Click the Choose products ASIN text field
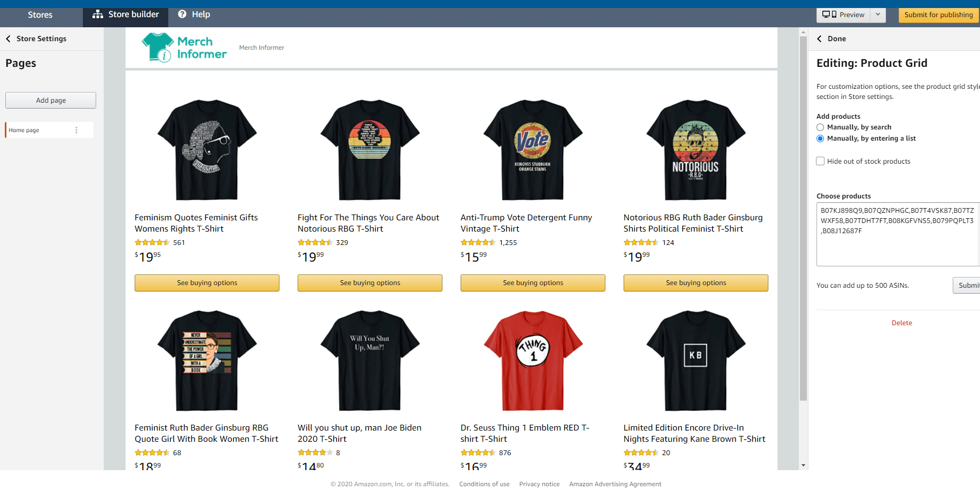Viewport: 980px width, 491px height. 898,234
